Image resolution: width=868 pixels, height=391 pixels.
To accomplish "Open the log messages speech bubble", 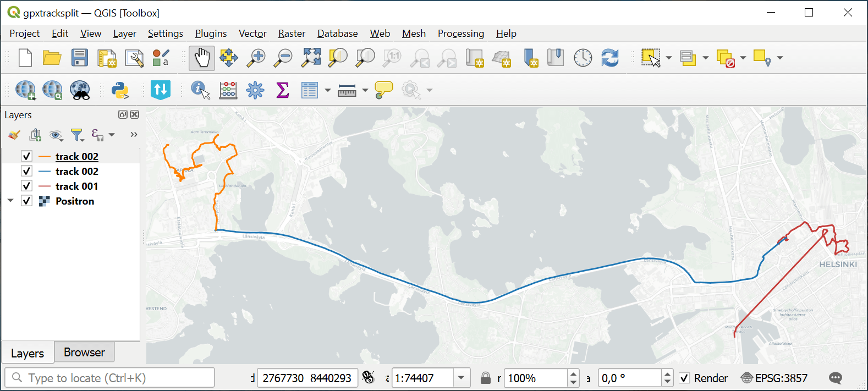I will click(835, 378).
